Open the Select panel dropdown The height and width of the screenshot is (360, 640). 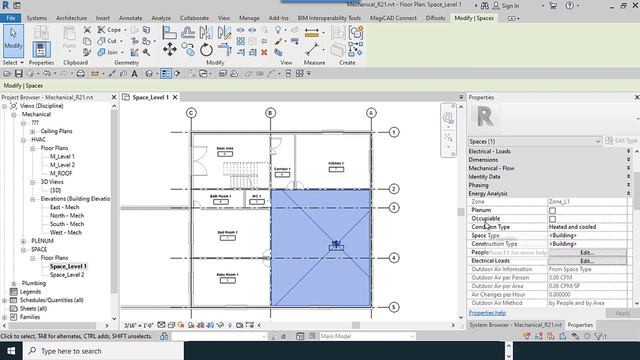click(13, 63)
